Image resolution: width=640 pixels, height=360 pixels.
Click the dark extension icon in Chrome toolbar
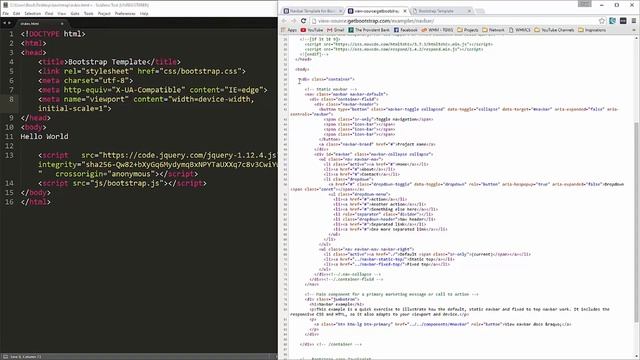[623, 21]
